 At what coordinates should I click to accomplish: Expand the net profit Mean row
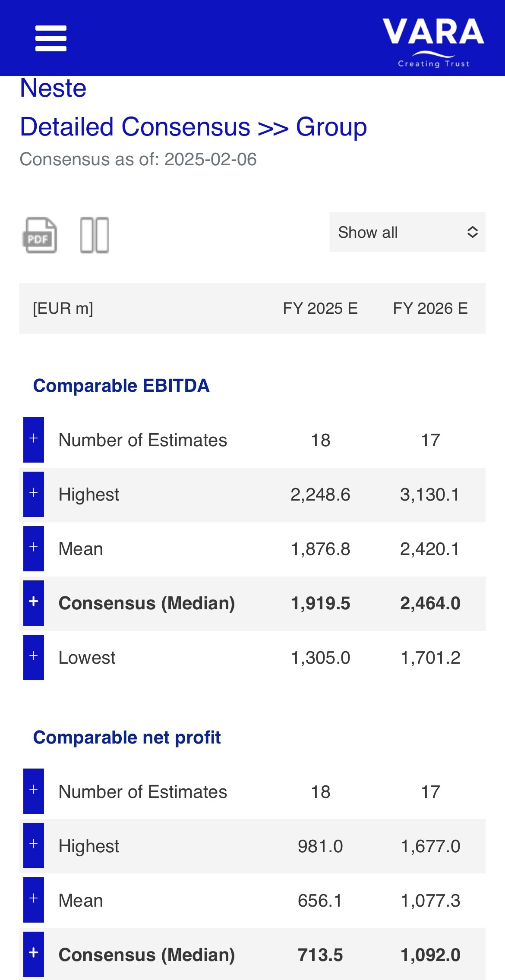34,900
